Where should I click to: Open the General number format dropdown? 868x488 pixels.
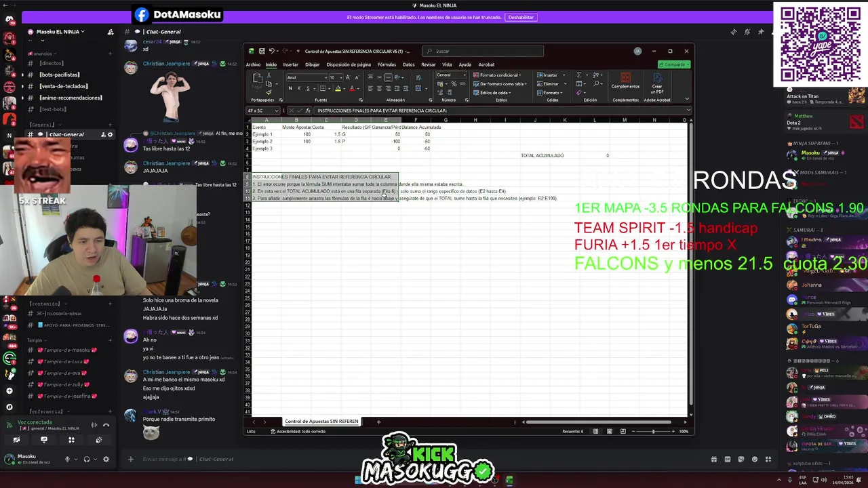[464, 75]
